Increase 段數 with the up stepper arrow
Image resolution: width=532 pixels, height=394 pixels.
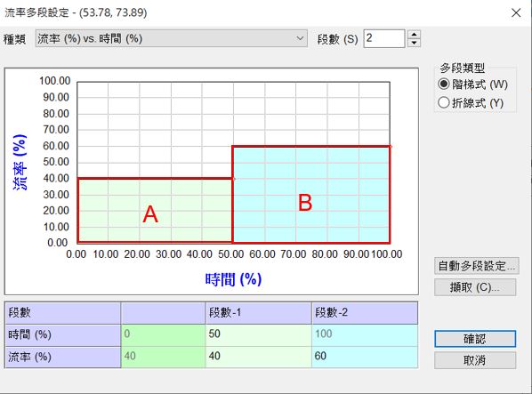(x=414, y=35)
